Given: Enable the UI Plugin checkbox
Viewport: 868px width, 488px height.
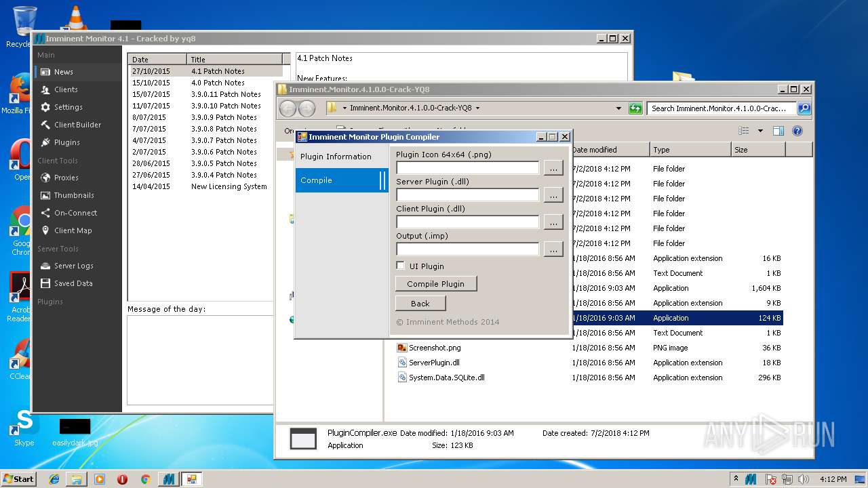Looking at the screenshot, I should pos(401,266).
